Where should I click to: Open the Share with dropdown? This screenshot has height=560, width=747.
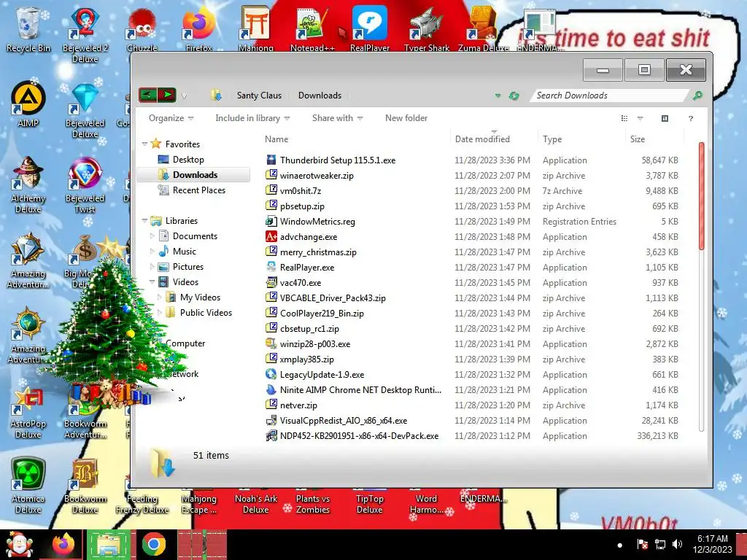[x=337, y=118]
